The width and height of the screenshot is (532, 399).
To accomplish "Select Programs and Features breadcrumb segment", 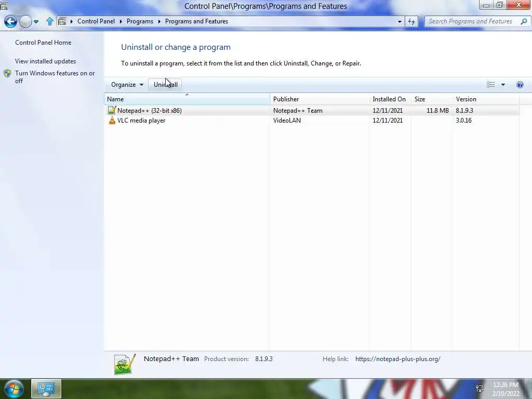I will tap(196, 21).
